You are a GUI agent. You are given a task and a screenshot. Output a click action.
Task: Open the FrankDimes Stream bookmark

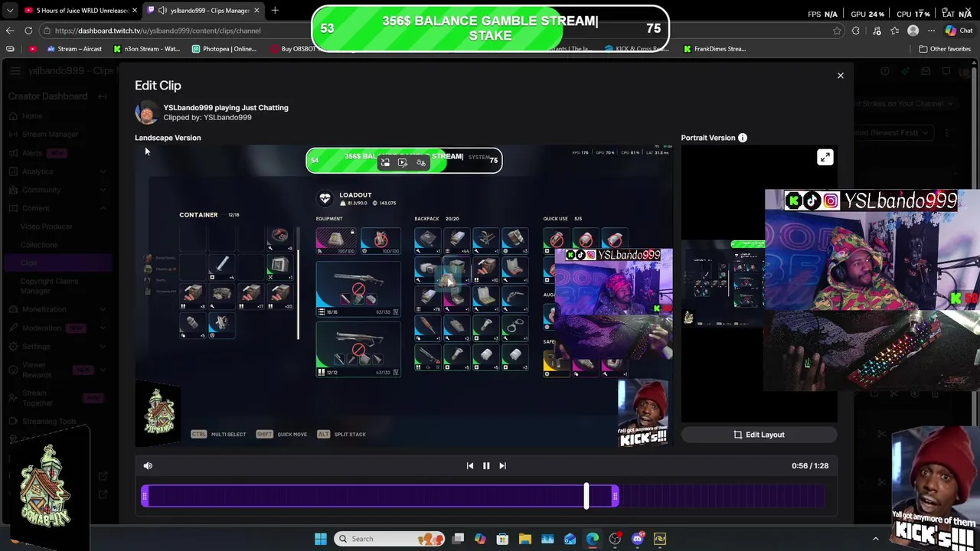pos(714,49)
